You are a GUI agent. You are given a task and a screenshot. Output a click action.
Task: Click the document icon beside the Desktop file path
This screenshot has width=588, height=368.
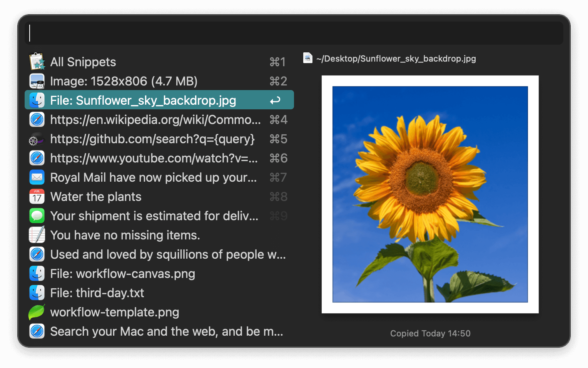tap(307, 58)
